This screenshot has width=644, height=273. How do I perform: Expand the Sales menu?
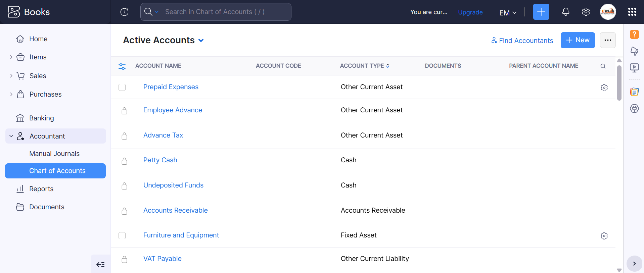click(11, 76)
